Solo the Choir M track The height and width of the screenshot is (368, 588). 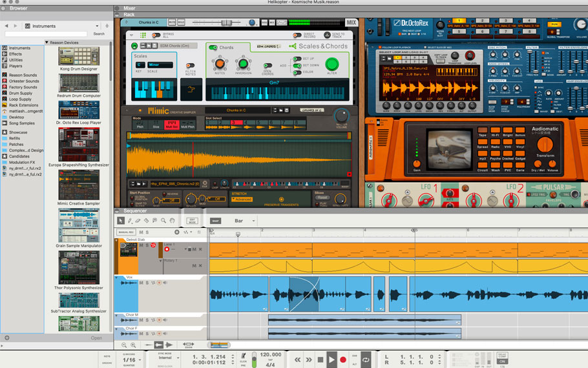147,320
